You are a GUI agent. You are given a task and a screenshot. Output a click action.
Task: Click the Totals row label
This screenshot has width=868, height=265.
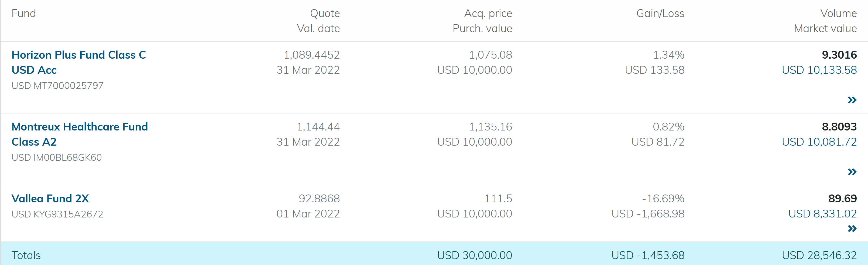pos(26,255)
